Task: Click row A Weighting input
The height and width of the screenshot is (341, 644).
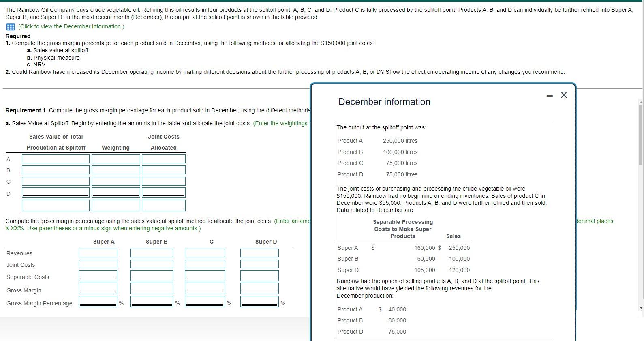Action: (116, 159)
